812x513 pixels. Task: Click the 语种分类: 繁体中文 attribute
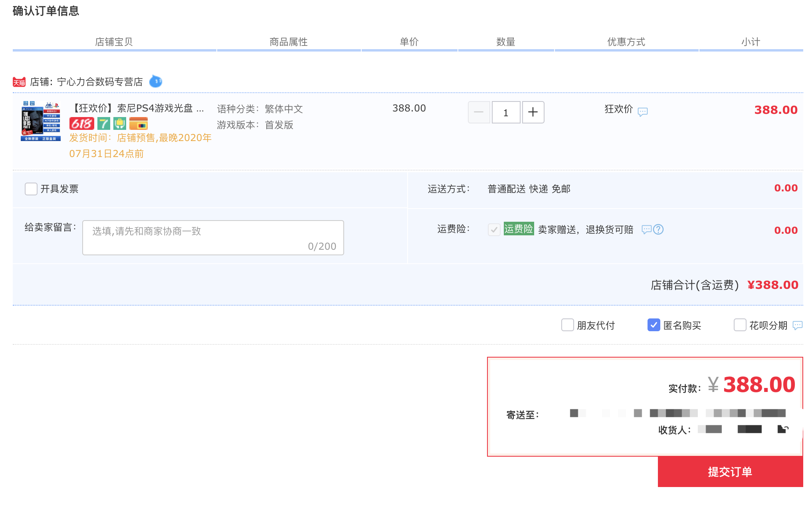(260, 109)
